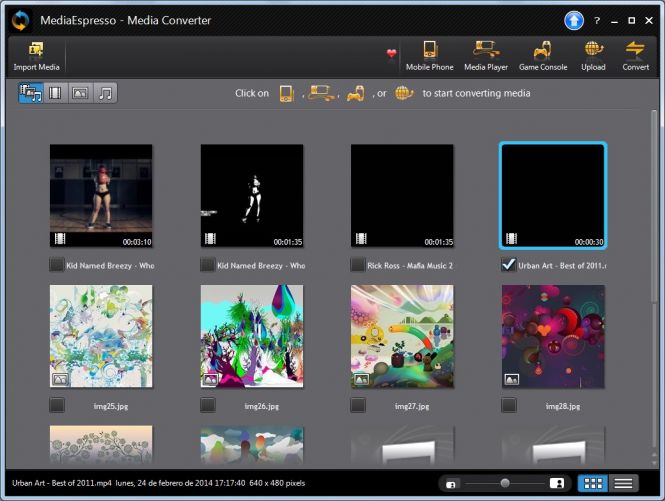665x501 pixels.
Task: Open the help question mark
Action: pos(597,20)
